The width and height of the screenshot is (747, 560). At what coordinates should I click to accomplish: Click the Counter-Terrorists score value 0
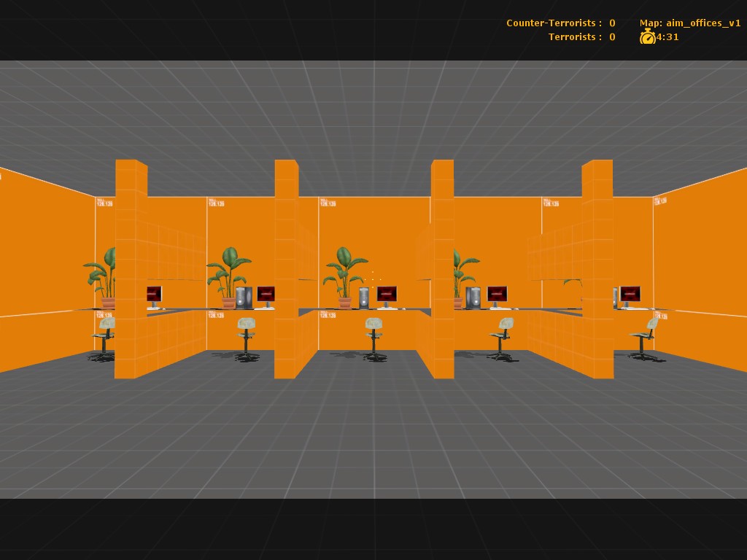(x=612, y=23)
